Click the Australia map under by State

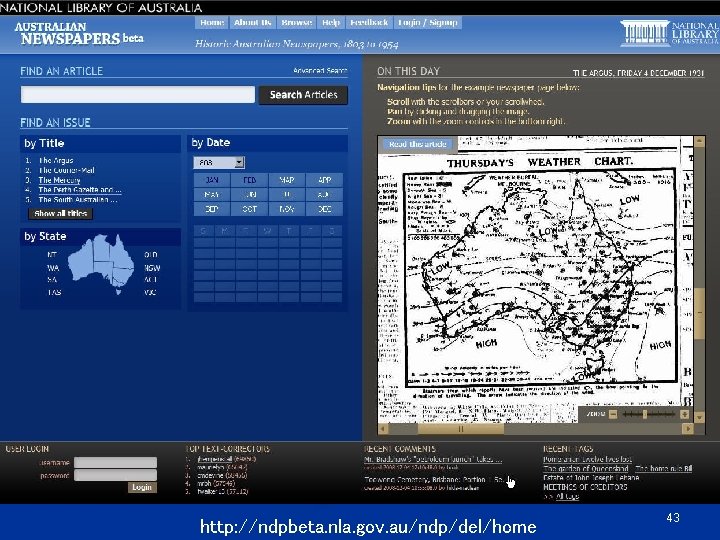point(101,264)
